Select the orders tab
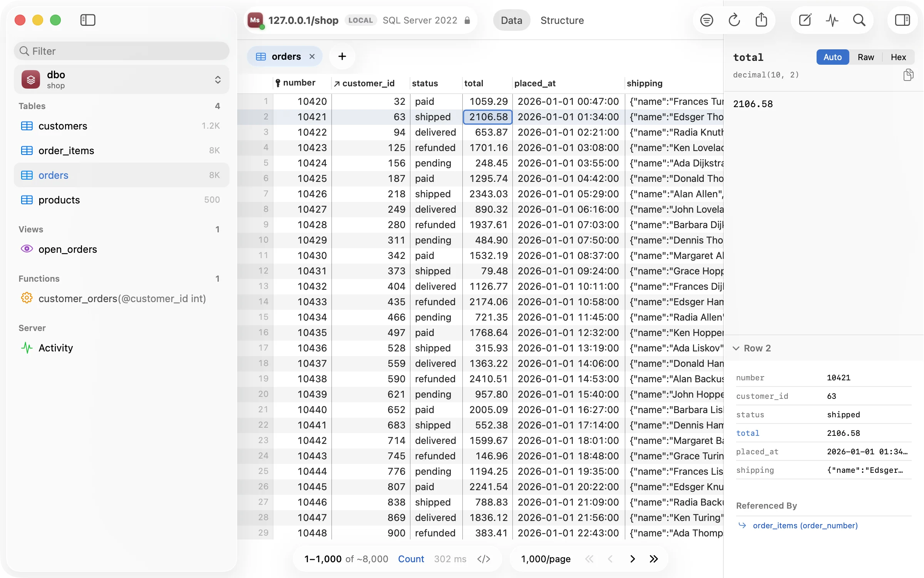 point(284,57)
